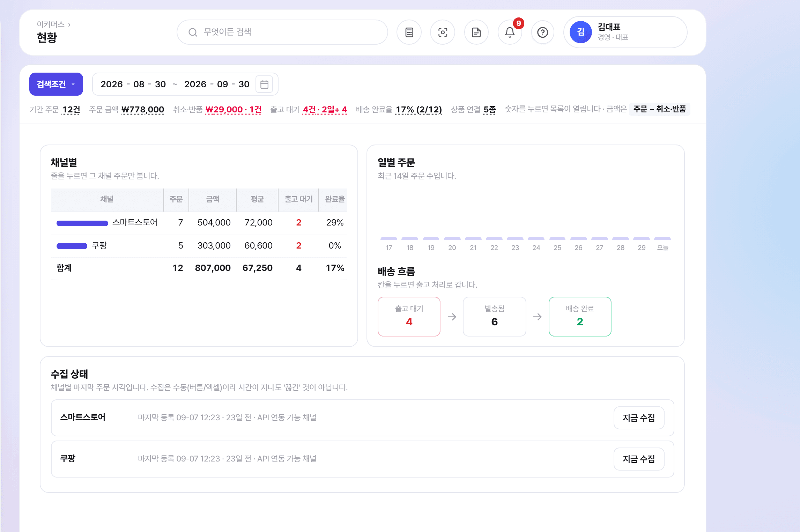Click the 합계 total 807,000 cell
The width and height of the screenshot is (800, 532).
point(213,268)
